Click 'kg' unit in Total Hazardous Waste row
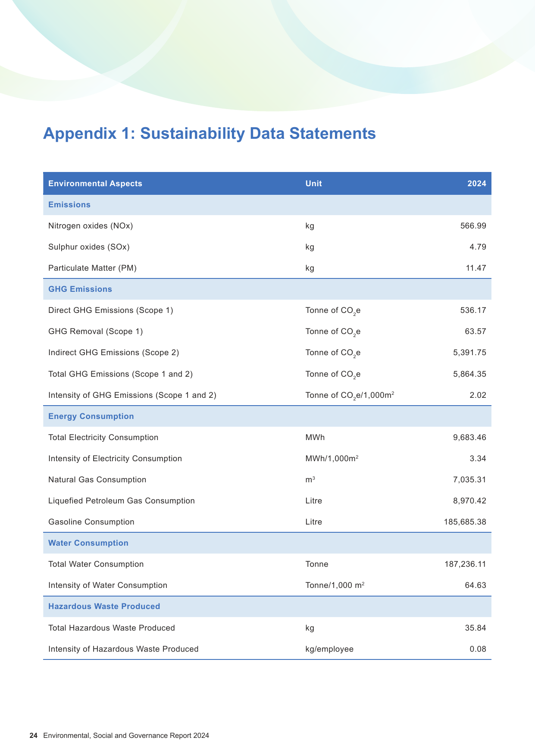Image resolution: width=535 pixels, height=756 pixels. (310, 628)
